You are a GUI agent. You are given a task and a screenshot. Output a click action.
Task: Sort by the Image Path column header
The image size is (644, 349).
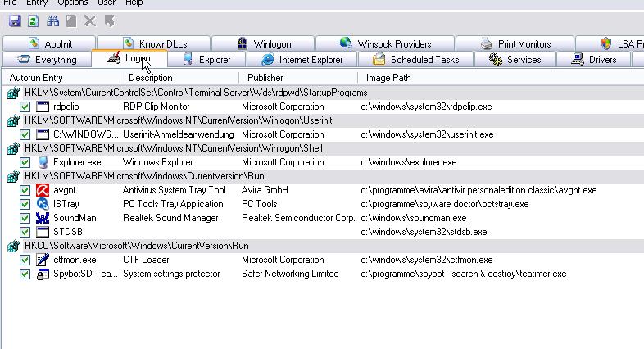pyautogui.click(x=501, y=78)
